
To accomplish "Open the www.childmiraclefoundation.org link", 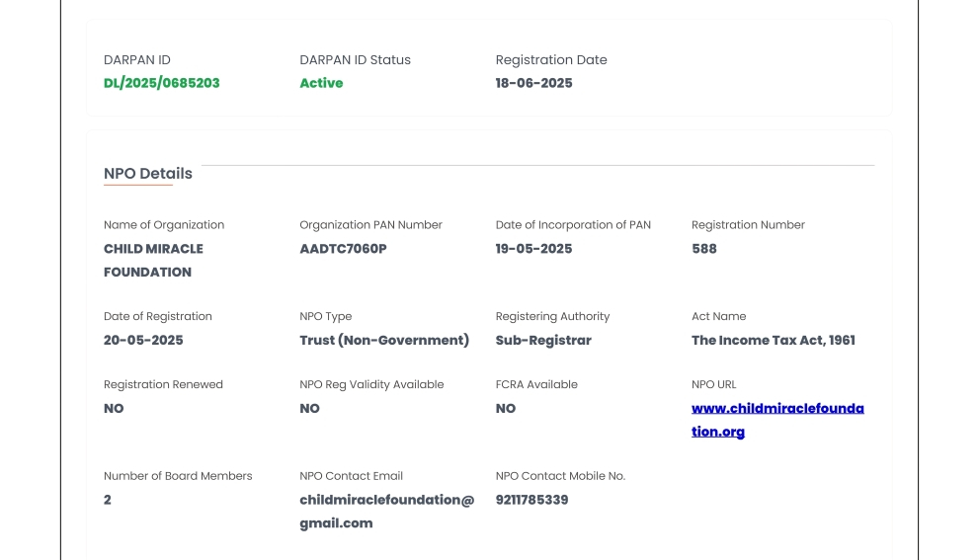I will tap(777, 420).
